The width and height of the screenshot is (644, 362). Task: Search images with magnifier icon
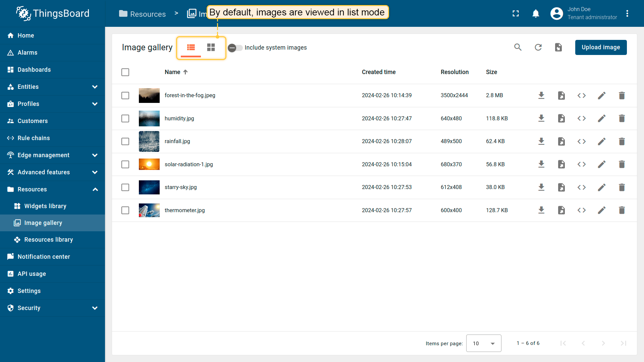[x=518, y=47]
